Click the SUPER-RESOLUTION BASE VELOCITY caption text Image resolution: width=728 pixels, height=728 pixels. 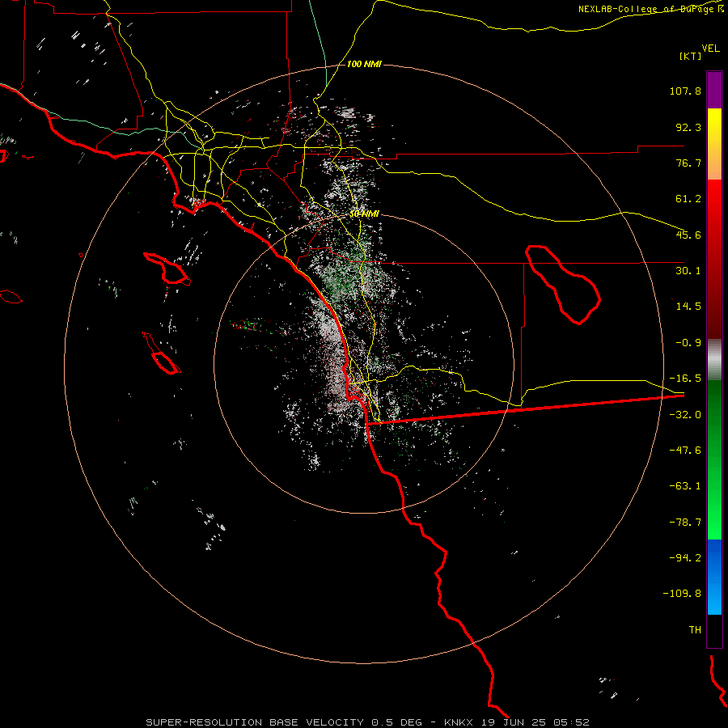(x=256, y=722)
